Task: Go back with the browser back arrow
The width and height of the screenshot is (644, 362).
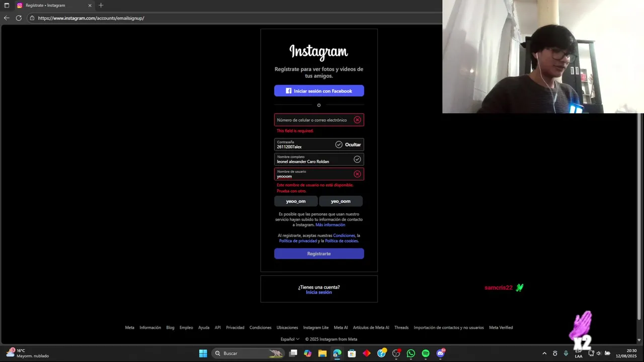Action: (7, 18)
